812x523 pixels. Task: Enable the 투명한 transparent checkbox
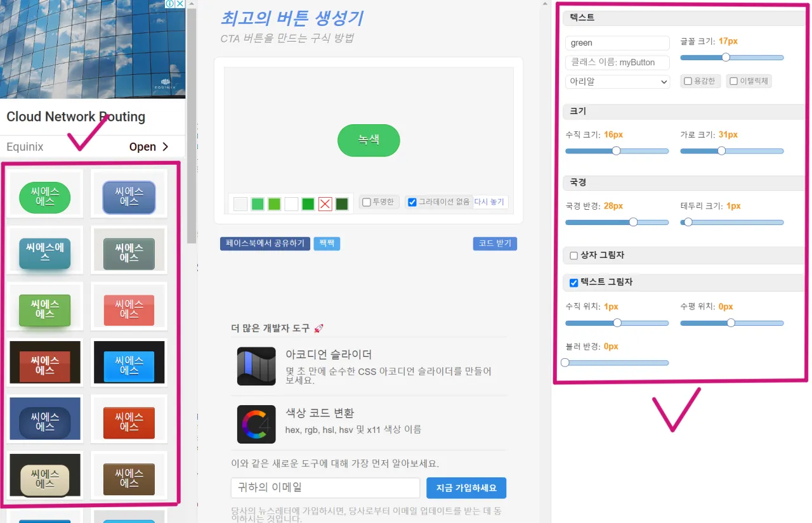coord(366,202)
